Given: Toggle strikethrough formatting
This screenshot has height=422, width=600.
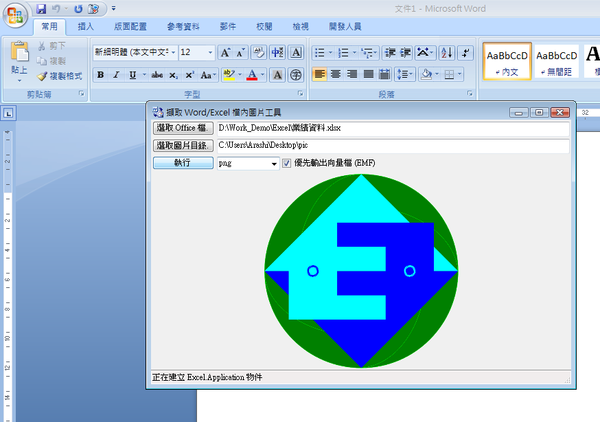Looking at the screenshot, I should coord(157,75).
